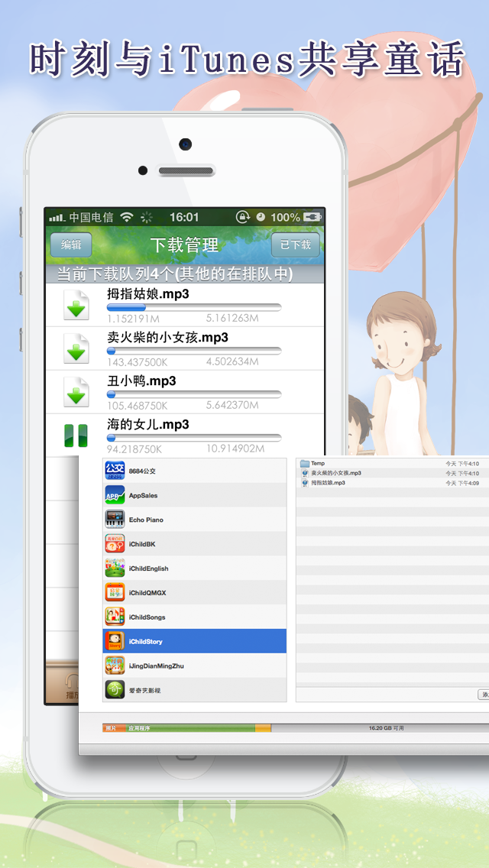The width and height of the screenshot is (489, 868).
Task: Tap the 16:01 clock in status bar
Action: (184, 217)
